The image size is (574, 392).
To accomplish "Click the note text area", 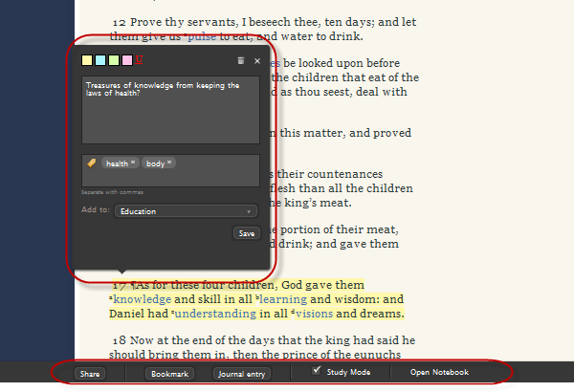I will tap(169, 110).
